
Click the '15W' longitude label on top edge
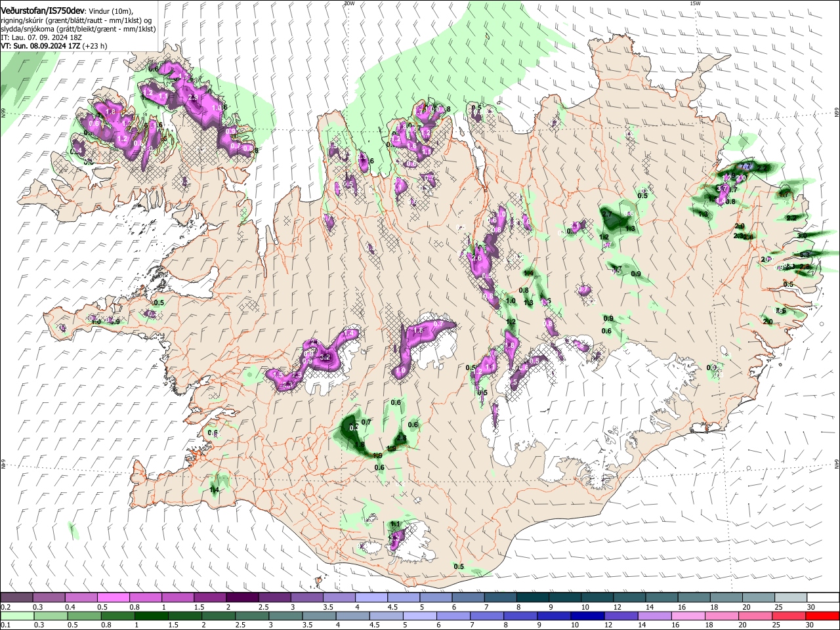(695, 3)
